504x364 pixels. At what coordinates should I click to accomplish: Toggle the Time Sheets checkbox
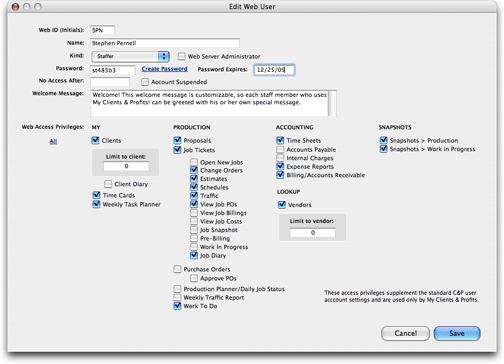[280, 140]
